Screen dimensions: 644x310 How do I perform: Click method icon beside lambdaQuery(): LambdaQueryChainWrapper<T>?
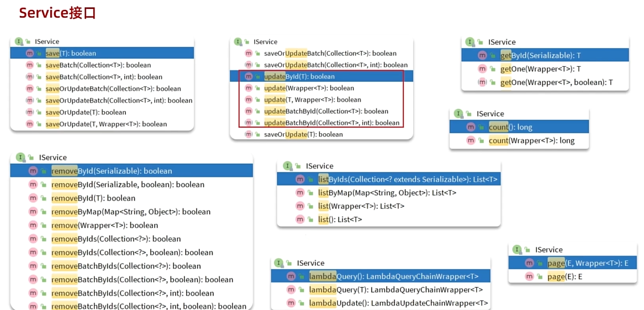click(291, 276)
